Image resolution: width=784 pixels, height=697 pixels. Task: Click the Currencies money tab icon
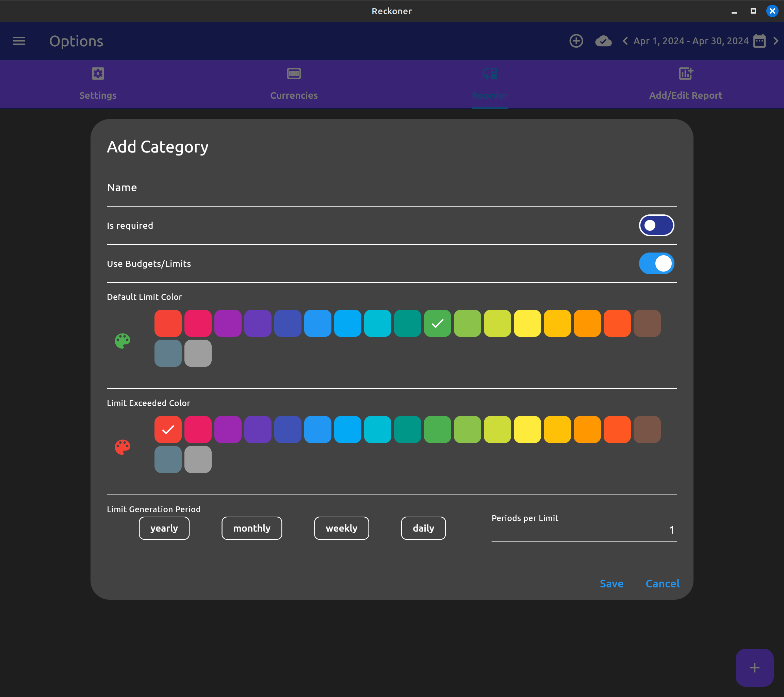(294, 73)
